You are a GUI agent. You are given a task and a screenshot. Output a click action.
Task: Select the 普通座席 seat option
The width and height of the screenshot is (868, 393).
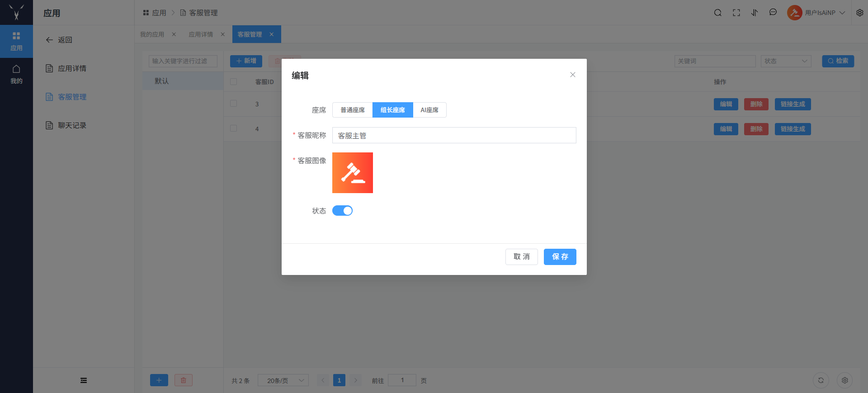tap(353, 110)
